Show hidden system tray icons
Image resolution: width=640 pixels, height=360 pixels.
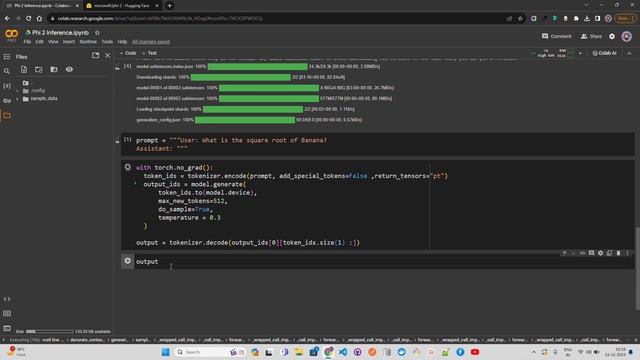coord(534,352)
